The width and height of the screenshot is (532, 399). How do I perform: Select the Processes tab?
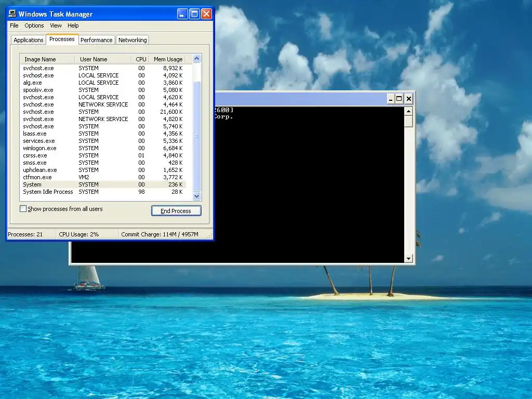[x=62, y=39]
